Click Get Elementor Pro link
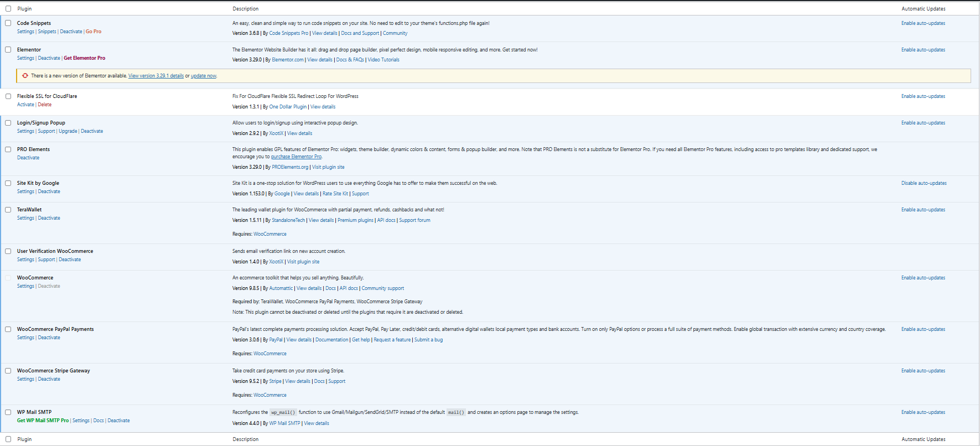 pyautogui.click(x=84, y=58)
